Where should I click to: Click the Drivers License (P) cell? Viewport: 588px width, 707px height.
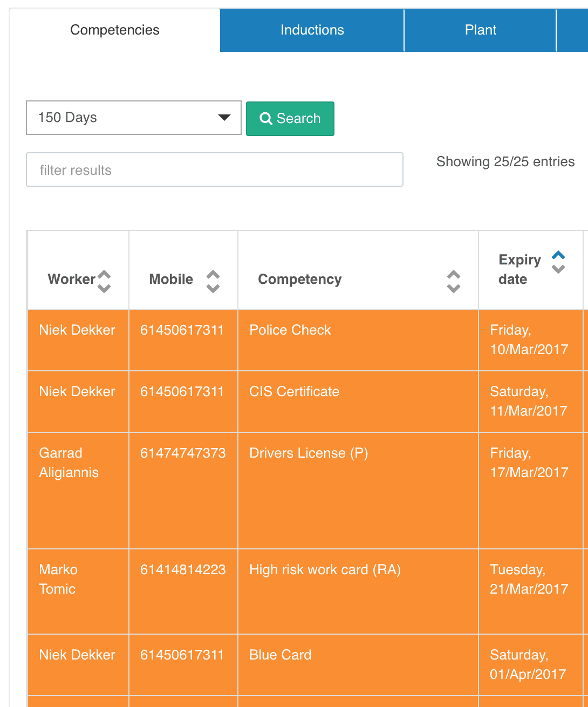point(358,491)
